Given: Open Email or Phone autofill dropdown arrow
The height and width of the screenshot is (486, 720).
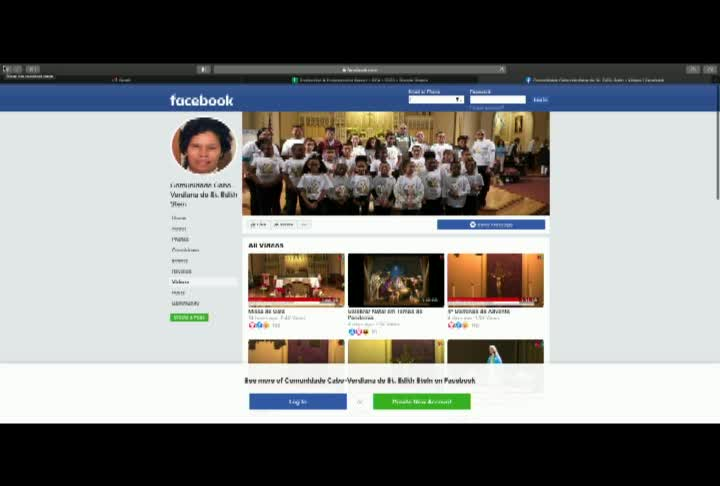Looking at the screenshot, I should point(458,100).
